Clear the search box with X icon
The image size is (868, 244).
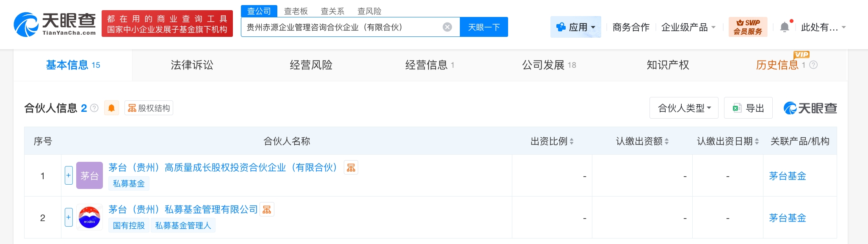(x=447, y=27)
